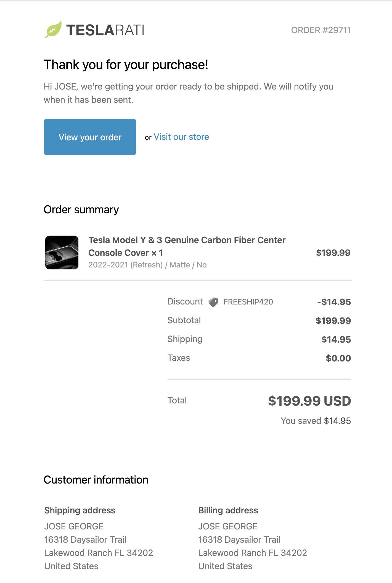This screenshot has width=392, height=583.
Task: Click the Thank you for your purchase heading
Action: [126, 65]
